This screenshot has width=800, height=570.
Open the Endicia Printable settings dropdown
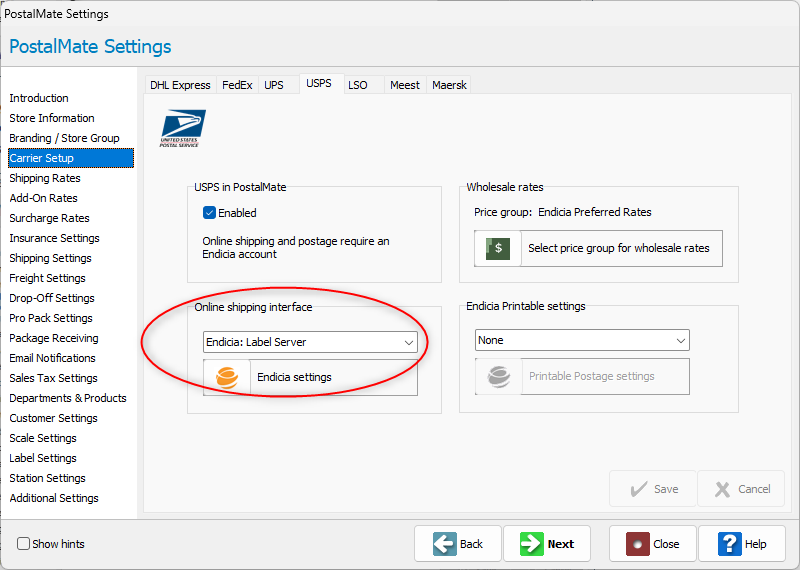point(582,340)
